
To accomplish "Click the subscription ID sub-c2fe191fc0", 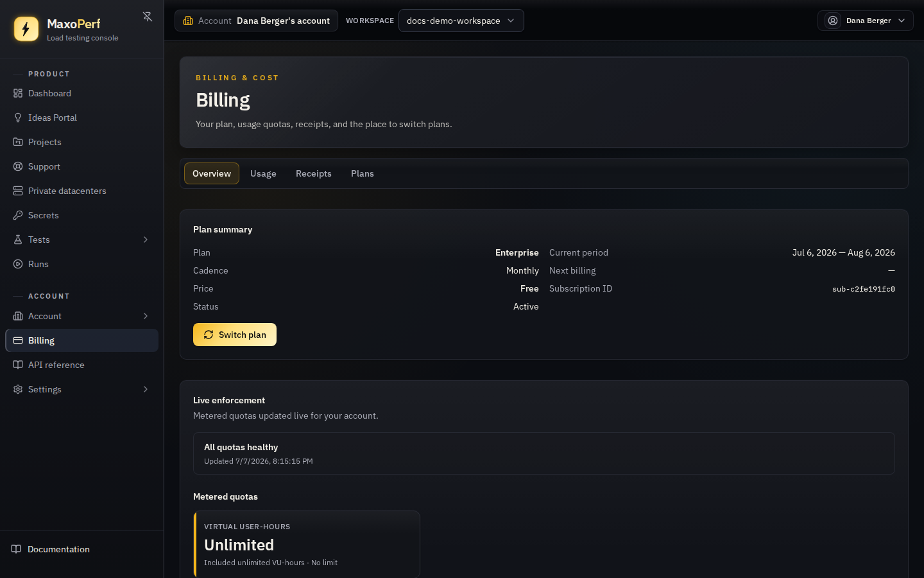I will pos(864,289).
